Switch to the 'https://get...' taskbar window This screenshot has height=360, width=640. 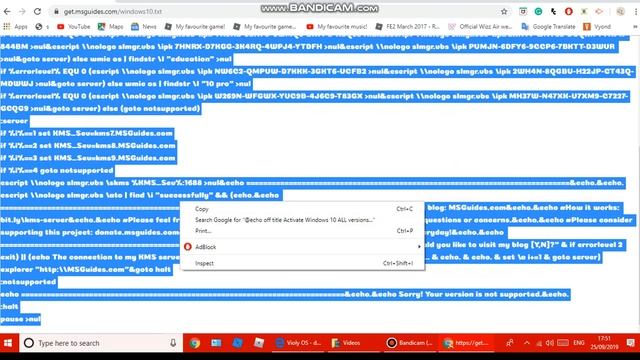[466, 343]
